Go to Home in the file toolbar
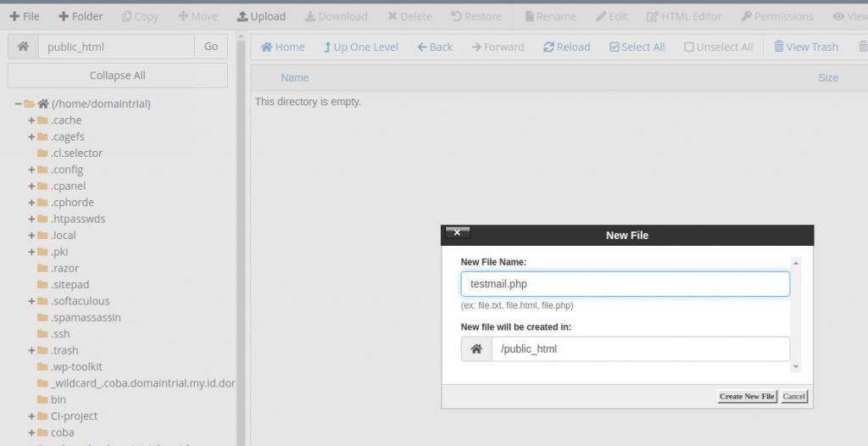Screen dimensions: 868x446 (282, 47)
